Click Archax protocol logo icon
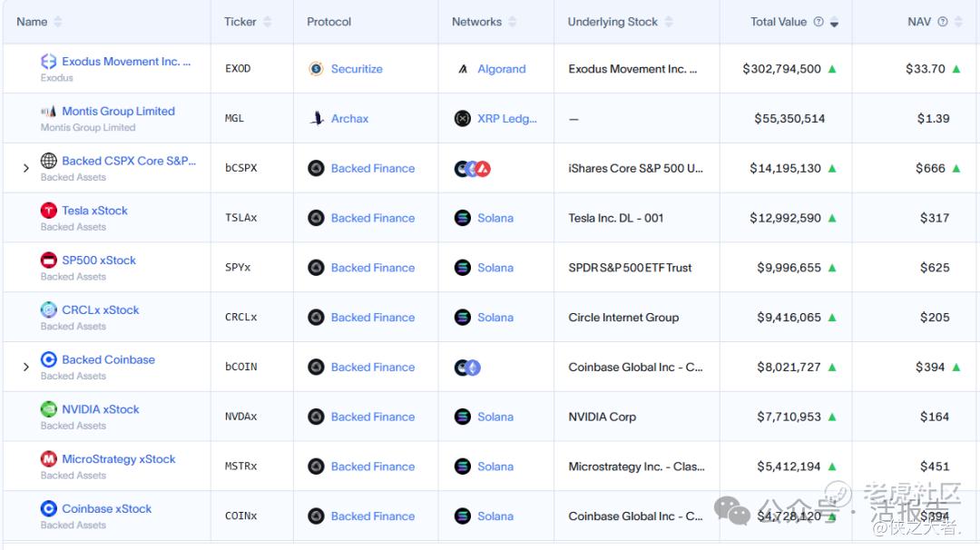This screenshot has height=550, width=980. 317,118
